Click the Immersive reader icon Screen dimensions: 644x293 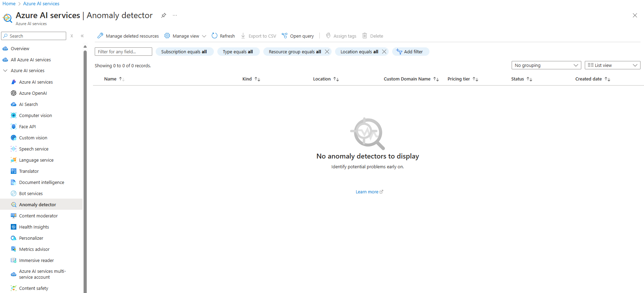[14, 260]
